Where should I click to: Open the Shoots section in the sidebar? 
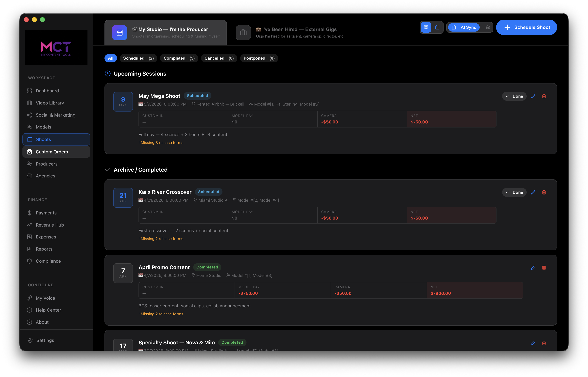tap(43, 139)
